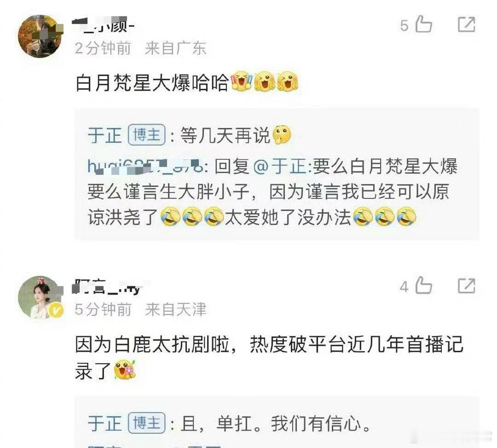497x448 pixels.
Task: Open 于正 profile from first reply
Action: [104, 135]
